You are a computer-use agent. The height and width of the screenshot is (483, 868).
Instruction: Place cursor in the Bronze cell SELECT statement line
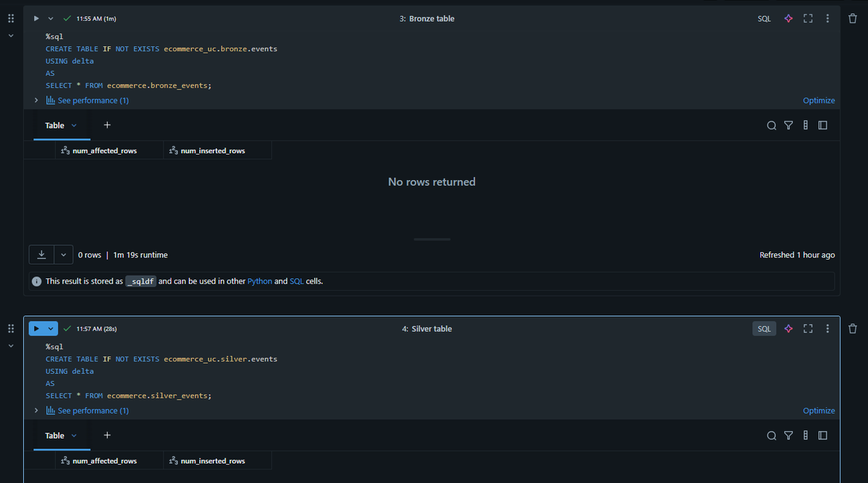click(129, 85)
